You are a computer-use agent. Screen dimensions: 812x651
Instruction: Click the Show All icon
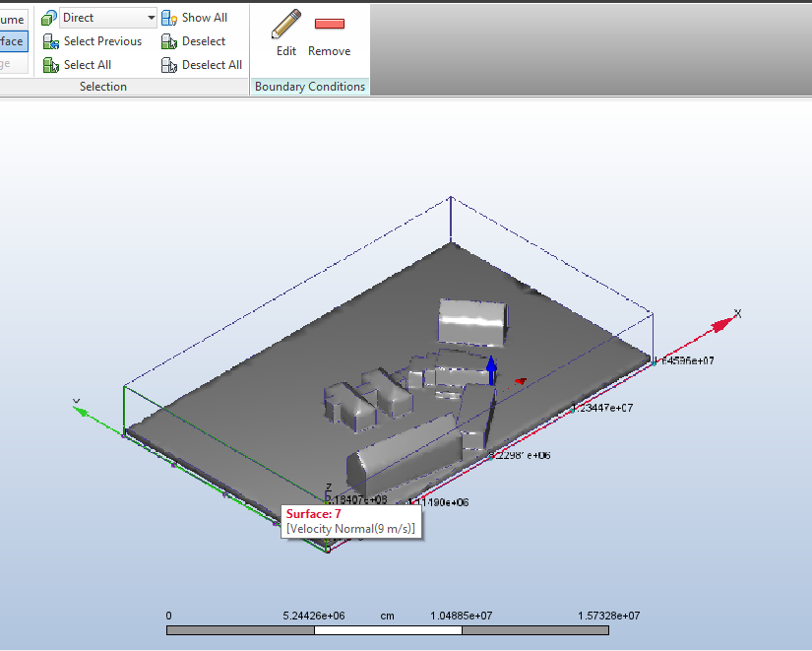point(169,18)
